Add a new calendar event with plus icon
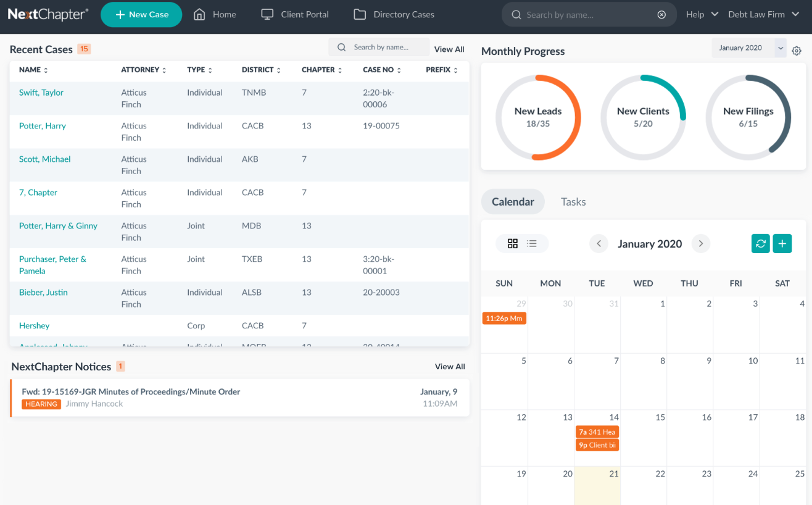Viewport: 812px width, 505px height. 782,244
